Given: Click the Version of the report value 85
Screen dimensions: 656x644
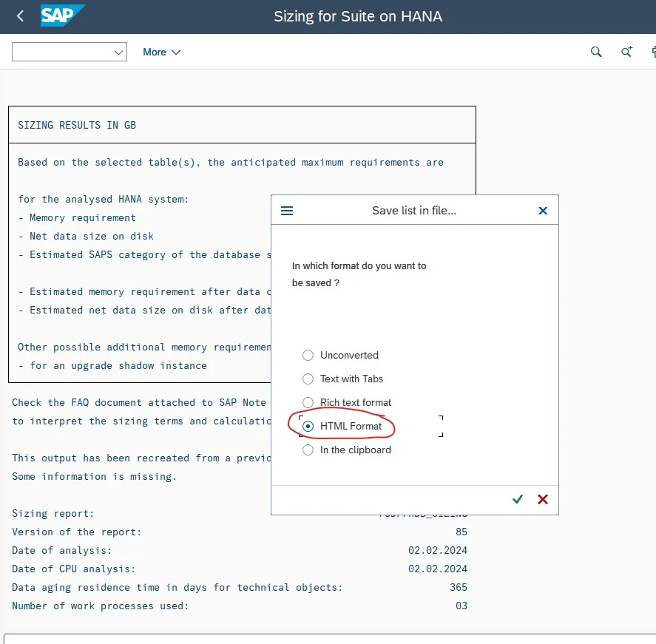Looking at the screenshot, I should pyautogui.click(x=461, y=532).
